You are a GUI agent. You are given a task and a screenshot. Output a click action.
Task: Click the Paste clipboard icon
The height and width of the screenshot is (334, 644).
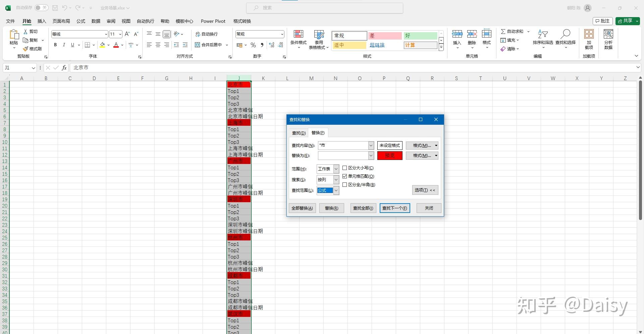click(14, 35)
